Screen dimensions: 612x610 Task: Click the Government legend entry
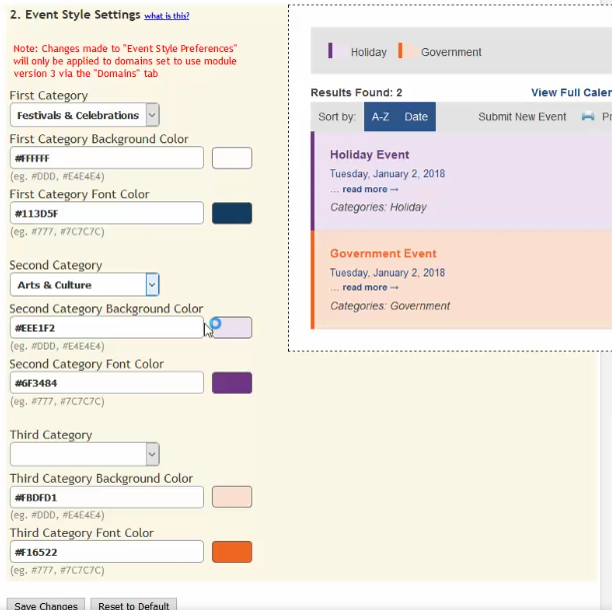click(x=451, y=52)
